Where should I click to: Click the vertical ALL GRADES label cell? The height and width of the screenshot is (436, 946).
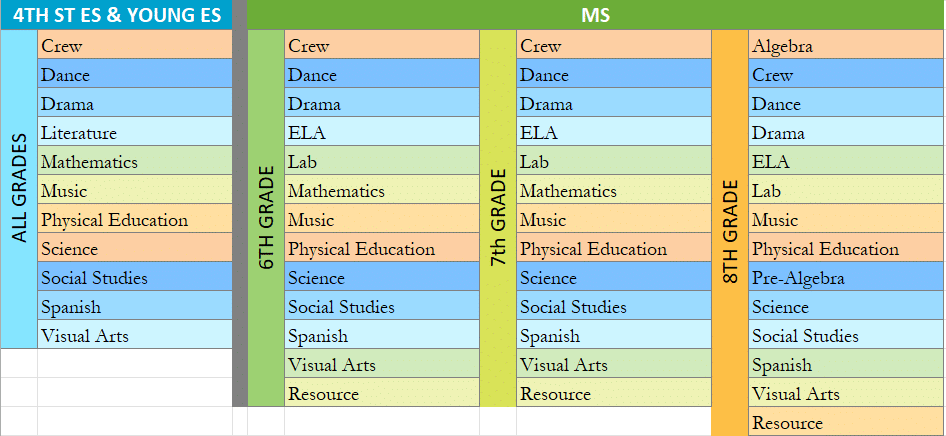click(19, 190)
